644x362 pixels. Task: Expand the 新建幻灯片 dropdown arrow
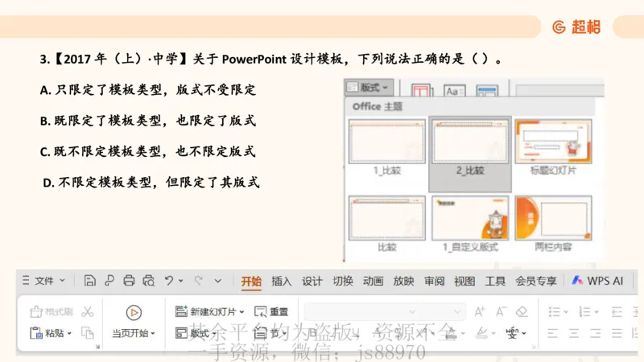[242, 312]
